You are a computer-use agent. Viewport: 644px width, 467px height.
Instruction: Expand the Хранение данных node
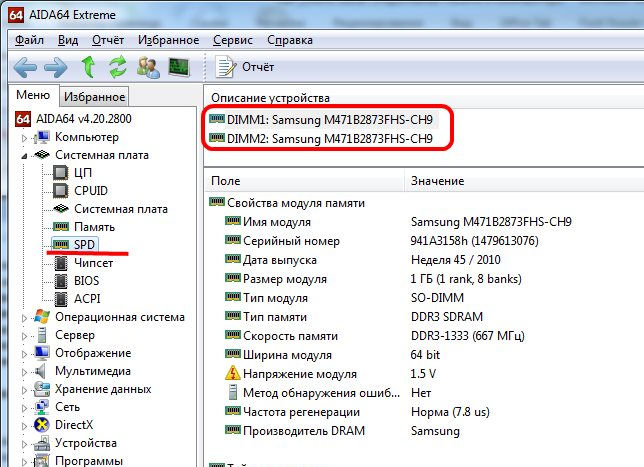click(x=24, y=390)
